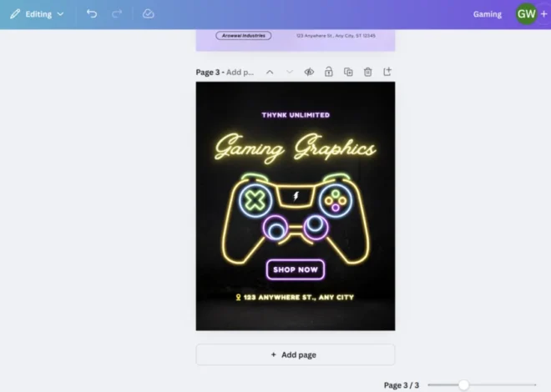Viewport: 551px width, 392px height.
Task: Undo the last action
Action: [x=92, y=13]
